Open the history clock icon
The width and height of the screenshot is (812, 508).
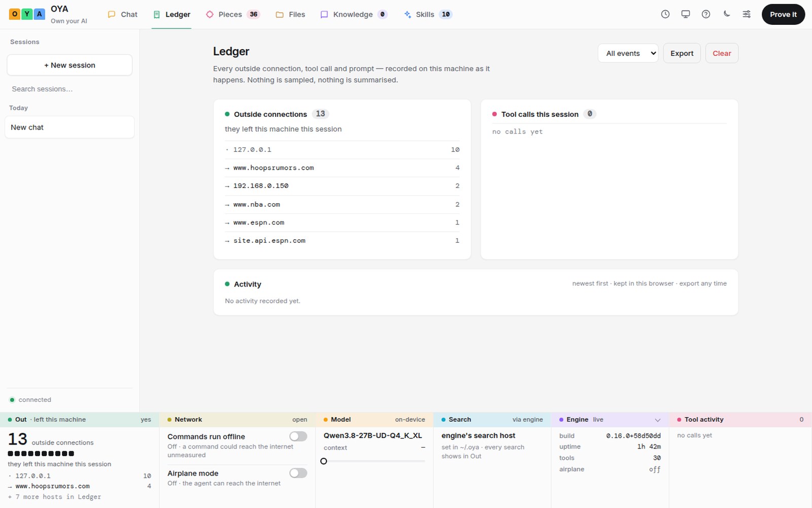pos(665,14)
